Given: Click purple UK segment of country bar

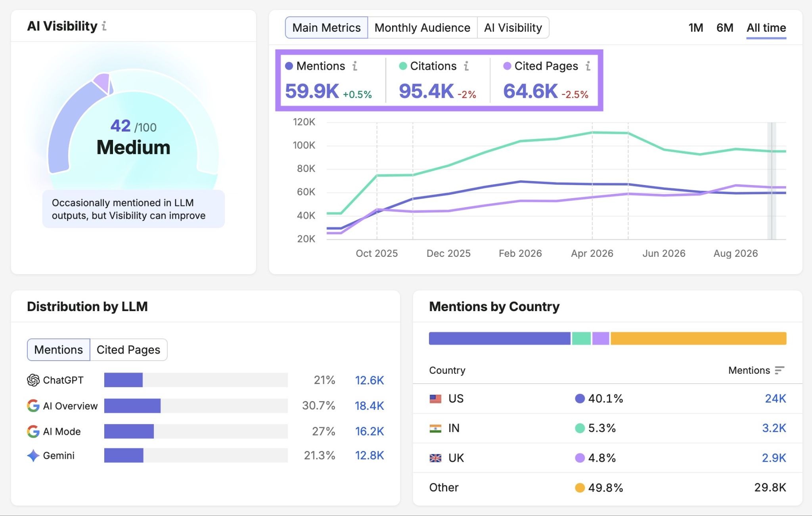Looking at the screenshot, I should (601, 338).
